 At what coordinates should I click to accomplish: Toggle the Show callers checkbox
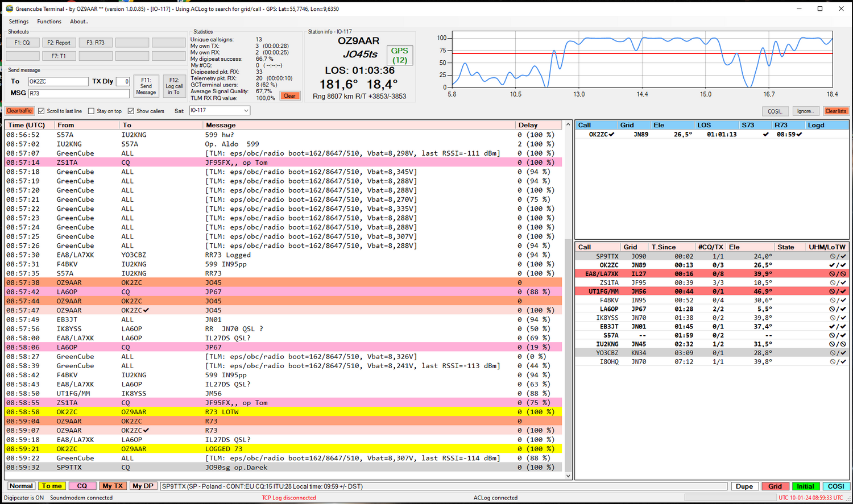[x=131, y=111]
